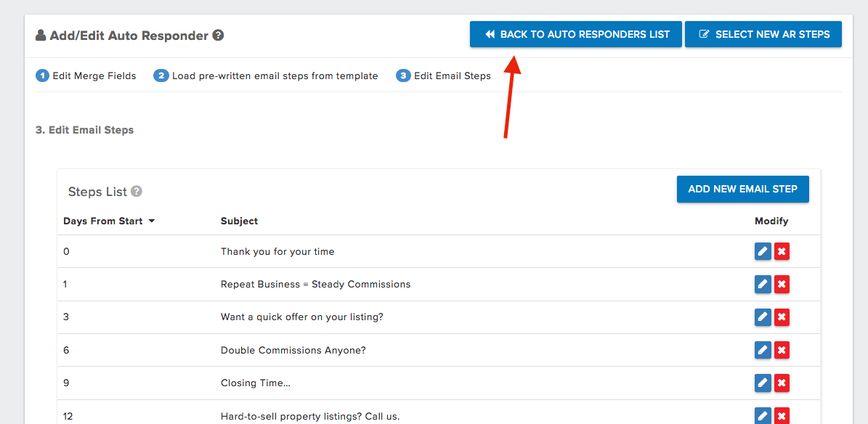Open Load pre-written email steps from template
Screen dimensions: 868x424
[266, 76]
